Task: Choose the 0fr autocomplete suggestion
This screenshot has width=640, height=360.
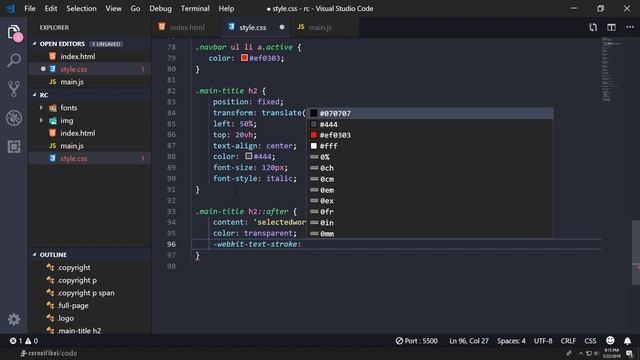Action: 429,211
